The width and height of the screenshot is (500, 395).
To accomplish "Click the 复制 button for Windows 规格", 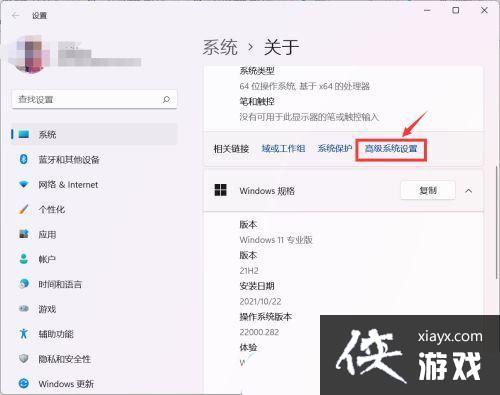I will pos(428,190).
